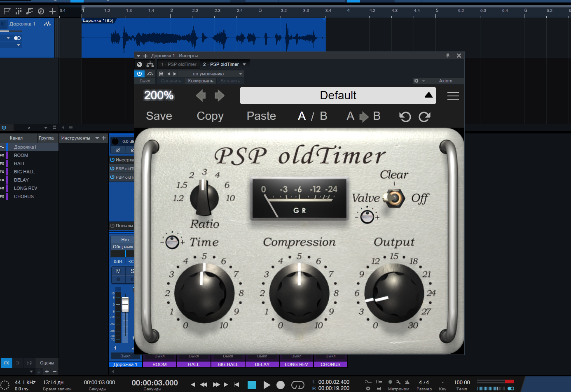Copy A settings to B

click(x=363, y=116)
